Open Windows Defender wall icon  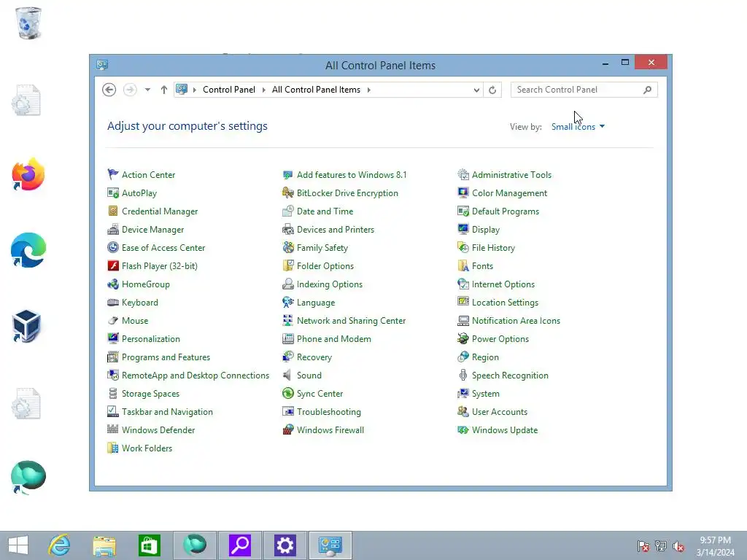(113, 429)
